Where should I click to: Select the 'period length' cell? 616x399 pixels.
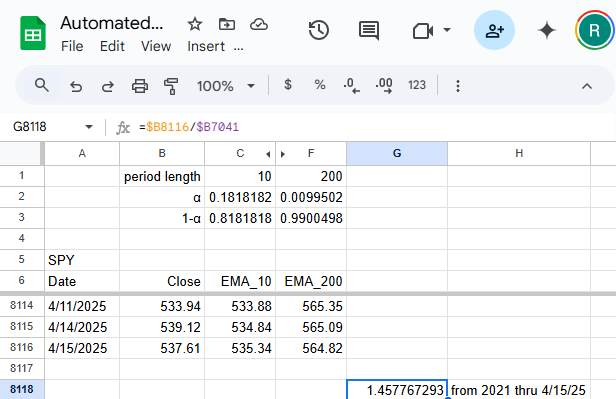click(162, 176)
